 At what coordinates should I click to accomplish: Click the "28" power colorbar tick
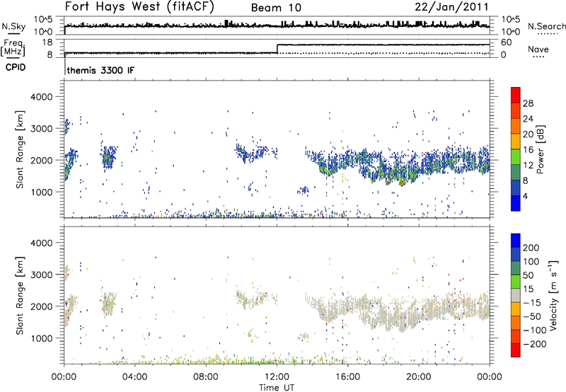coord(528,103)
